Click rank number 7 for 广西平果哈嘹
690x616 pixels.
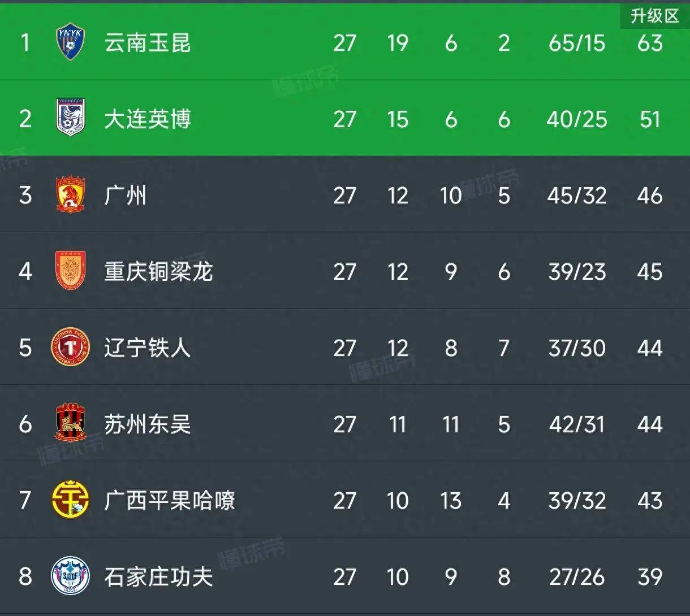(24, 500)
